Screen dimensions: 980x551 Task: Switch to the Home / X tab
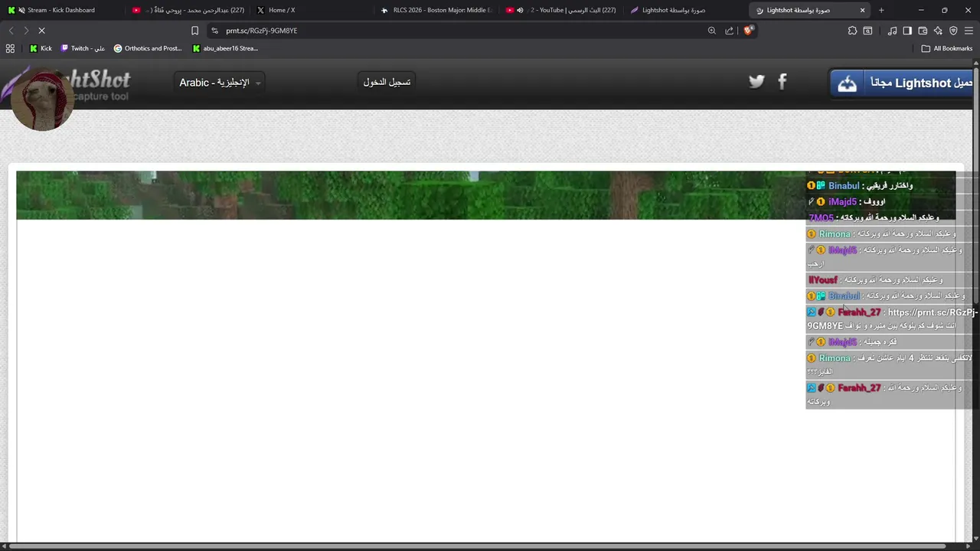[x=313, y=10]
